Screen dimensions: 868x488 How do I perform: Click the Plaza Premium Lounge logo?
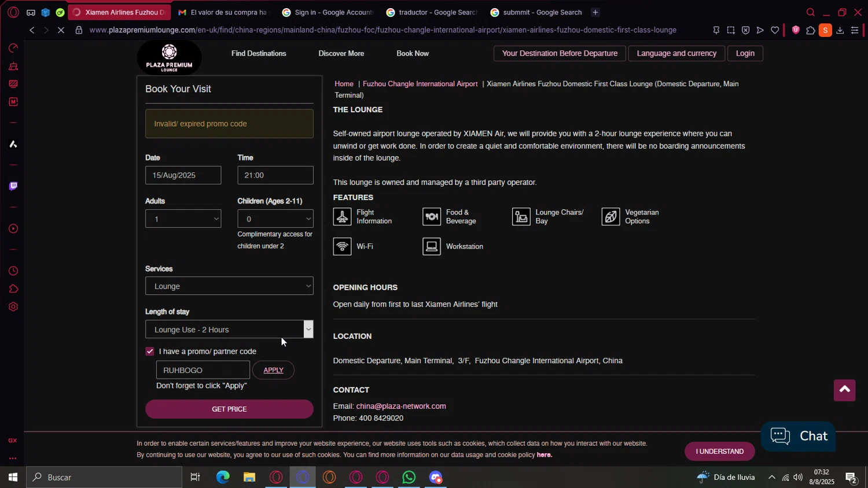coord(169,58)
